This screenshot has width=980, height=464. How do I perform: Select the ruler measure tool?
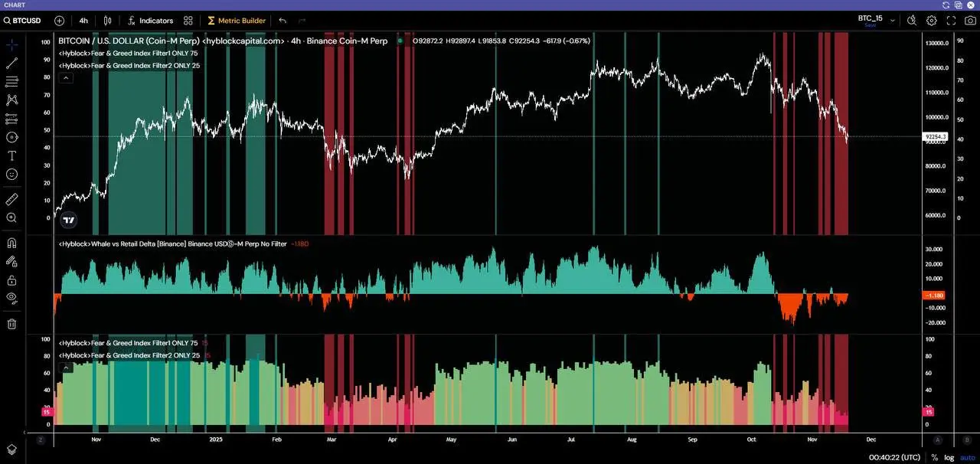coord(11,199)
